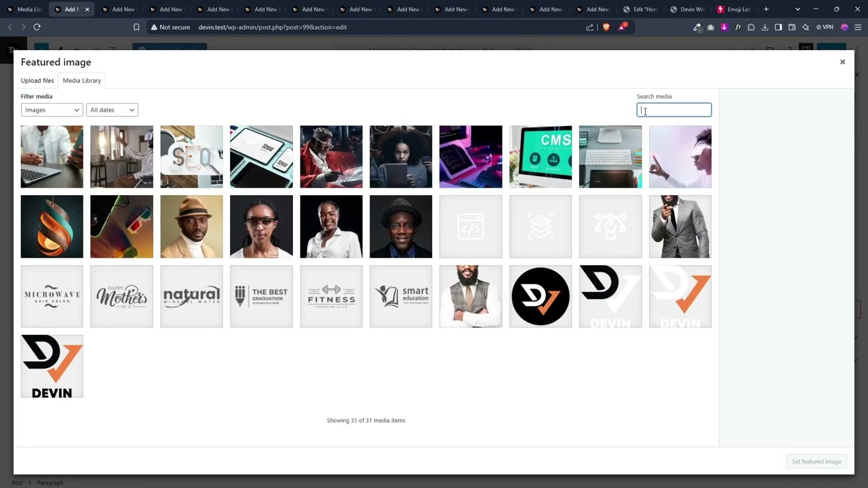Close the active Add New browser tab
The width and height of the screenshot is (868, 488).
click(x=87, y=9)
